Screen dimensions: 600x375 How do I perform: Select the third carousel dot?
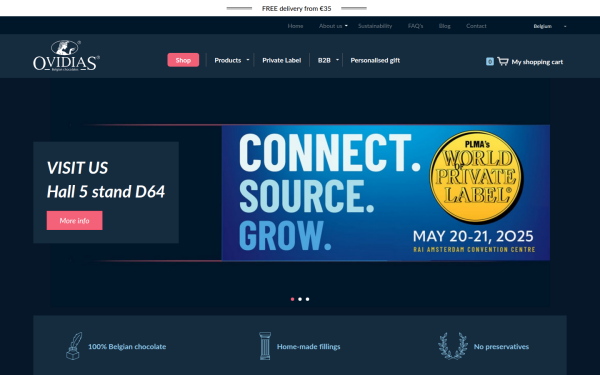click(x=307, y=299)
